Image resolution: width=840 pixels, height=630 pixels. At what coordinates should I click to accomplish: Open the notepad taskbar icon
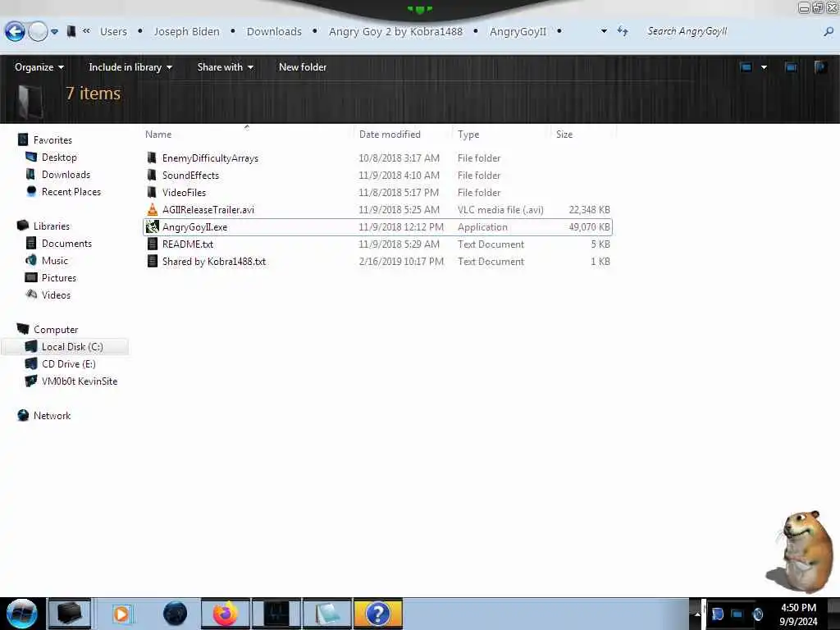(327, 614)
